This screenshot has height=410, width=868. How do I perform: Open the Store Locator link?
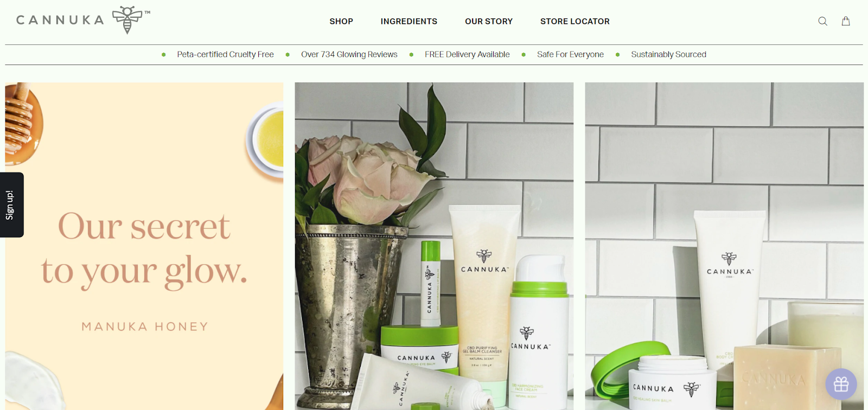point(575,21)
